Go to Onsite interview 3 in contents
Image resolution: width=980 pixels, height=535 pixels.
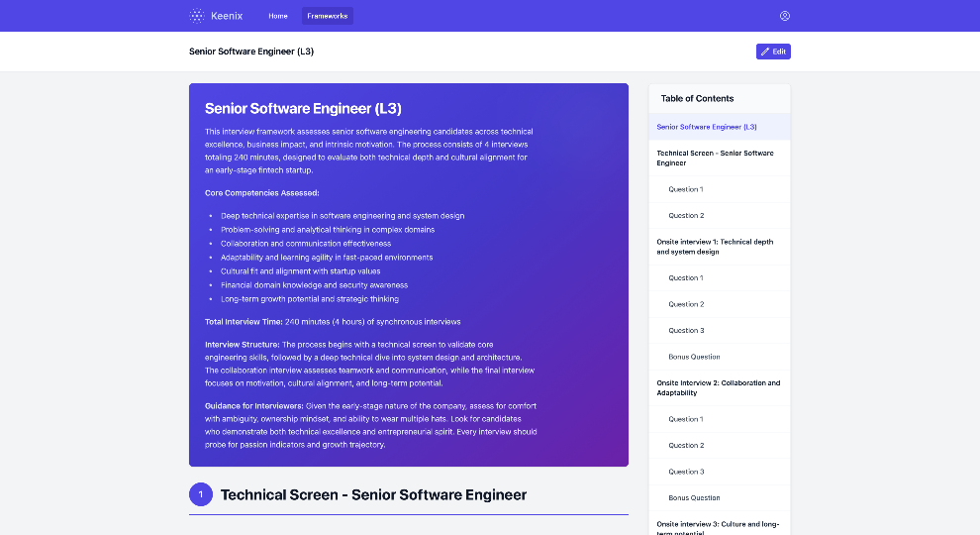coord(718,526)
